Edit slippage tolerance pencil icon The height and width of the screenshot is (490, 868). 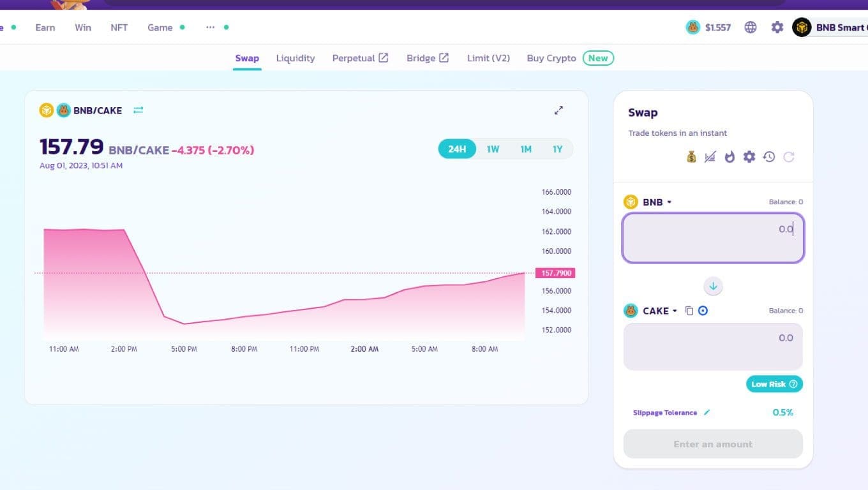(707, 413)
